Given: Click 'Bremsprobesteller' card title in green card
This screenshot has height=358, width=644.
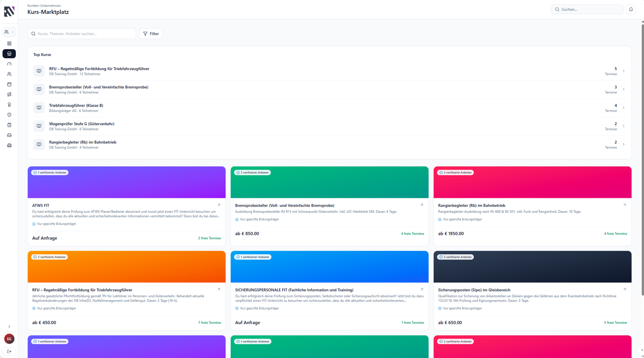Looking at the screenshot, I should 285,206.
